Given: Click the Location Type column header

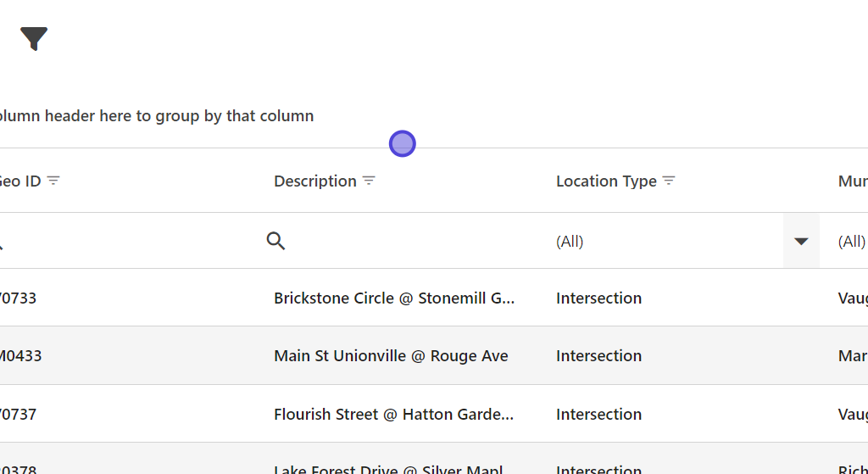Looking at the screenshot, I should point(606,181).
